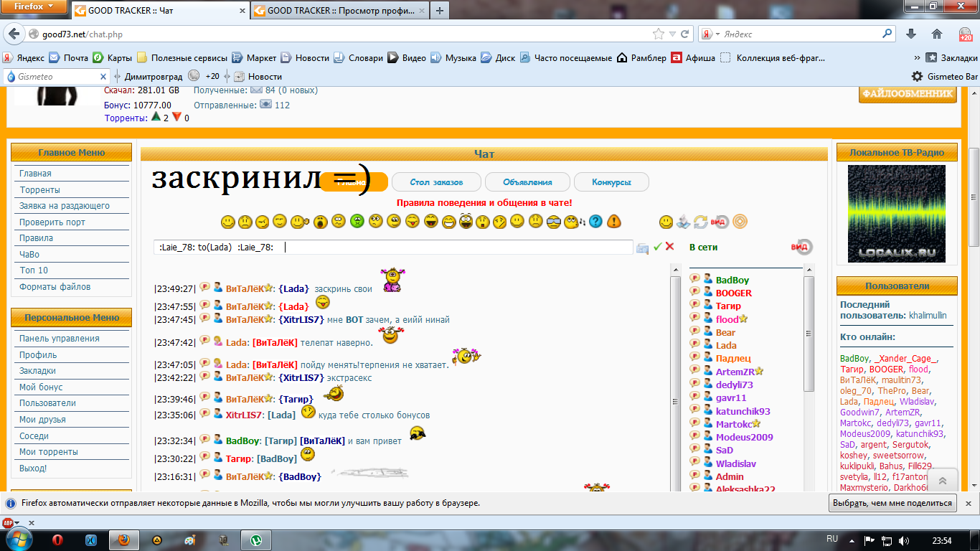Screen dimensions: 980x551
Task: Open the Firefox main menu button
Action: pyautogui.click(x=34, y=7)
